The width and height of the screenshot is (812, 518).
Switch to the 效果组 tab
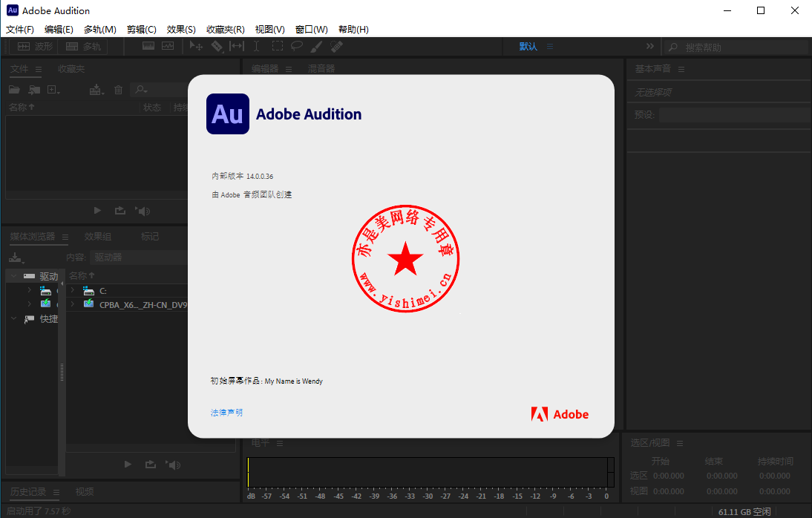tap(98, 237)
